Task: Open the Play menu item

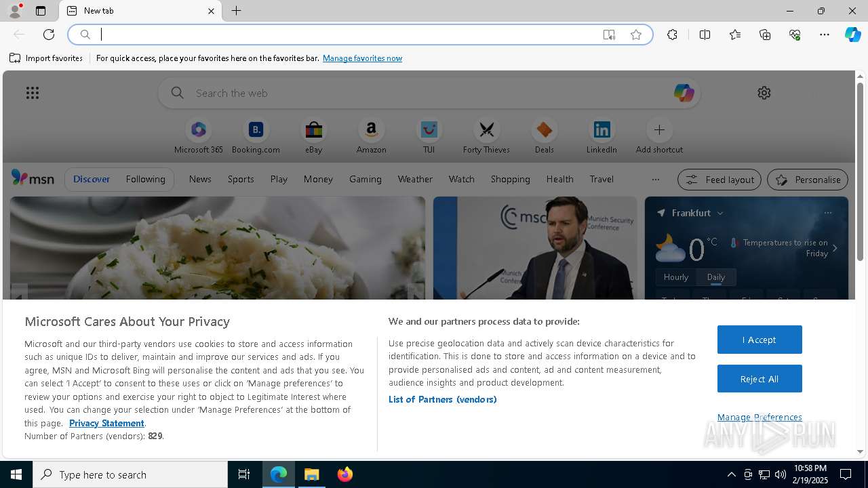Action: coord(279,179)
